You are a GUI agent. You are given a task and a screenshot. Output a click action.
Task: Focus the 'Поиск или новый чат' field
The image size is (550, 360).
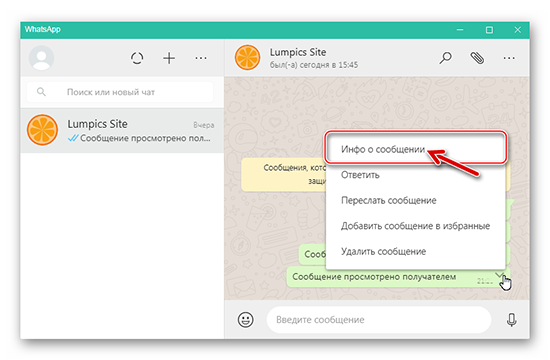coord(120,92)
